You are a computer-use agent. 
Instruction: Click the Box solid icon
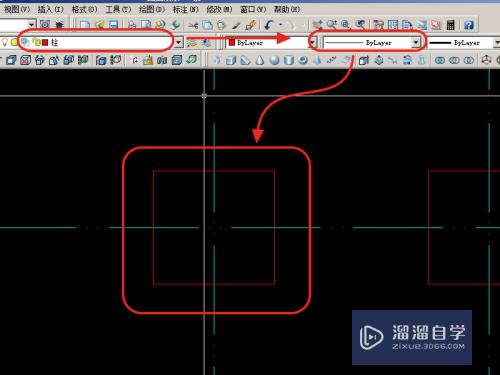[x=231, y=60]
